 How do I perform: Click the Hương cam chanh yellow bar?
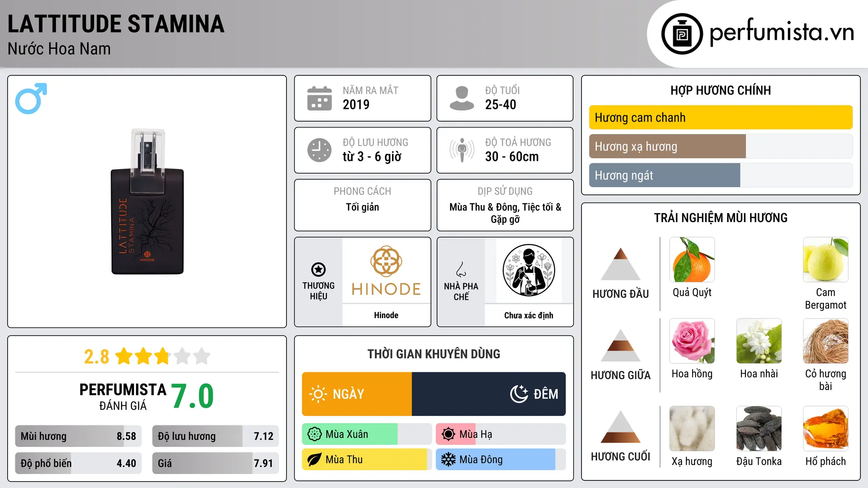coord(721,117)
